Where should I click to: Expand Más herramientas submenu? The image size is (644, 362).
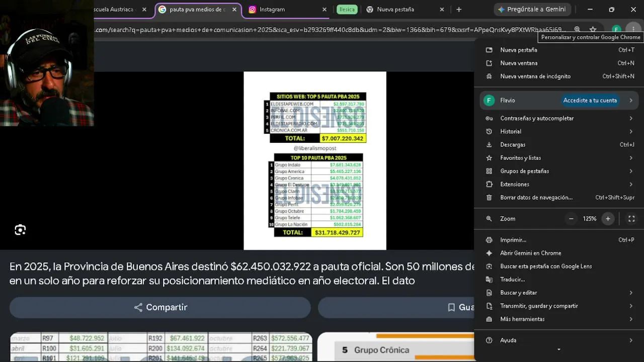[631, 319]
